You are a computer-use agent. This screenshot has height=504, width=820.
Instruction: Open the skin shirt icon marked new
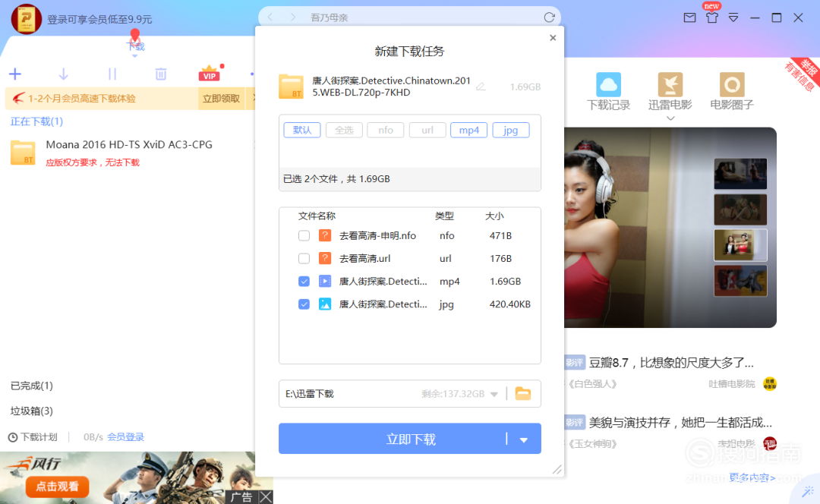point(711,17)
